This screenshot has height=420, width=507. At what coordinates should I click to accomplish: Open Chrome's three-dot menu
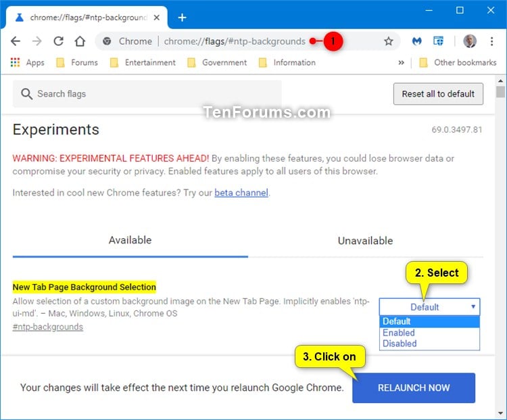click(x=491, y=41)
